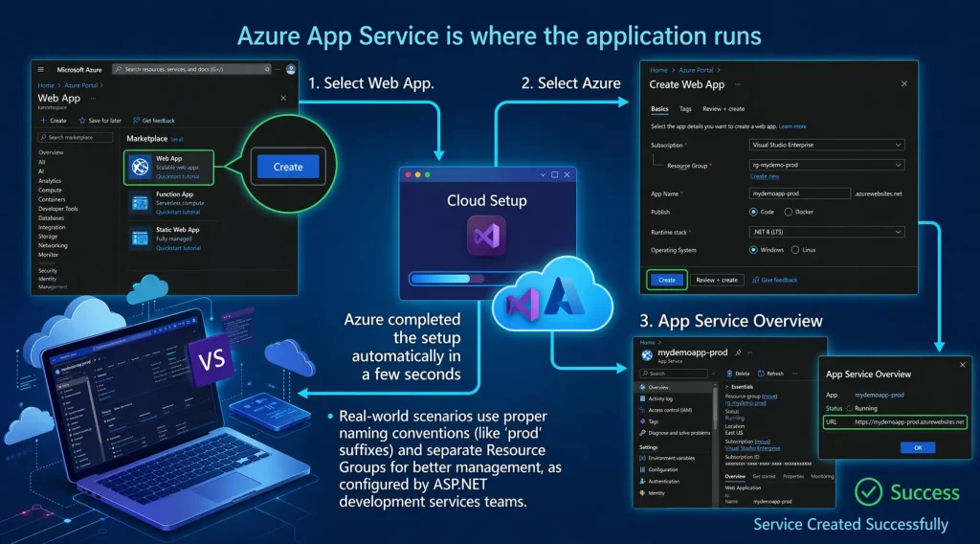Collapse the mydemoapp-prod sidebar using the chevron by Search
The width and height of the screenshot is (980, 544).
coord(713,374)
